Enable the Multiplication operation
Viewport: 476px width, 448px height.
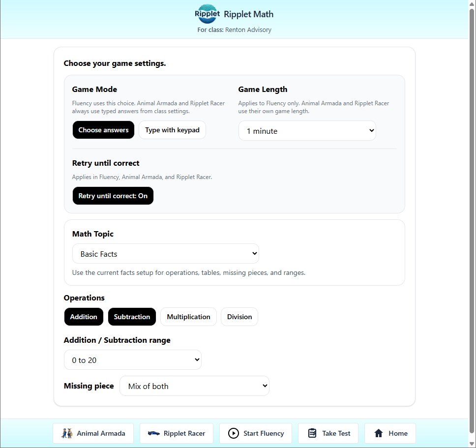click(188, 317)
